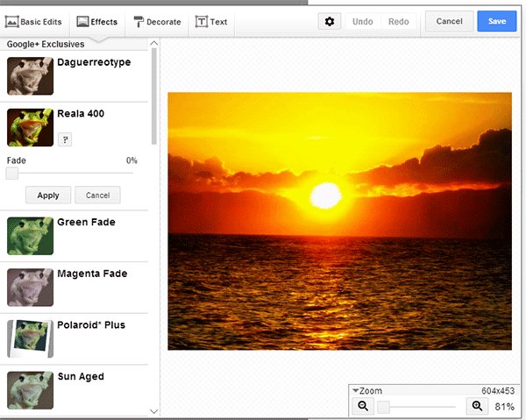Click the 81% zoom value
Viewport: 526px width, 420px height.
[505, 407]
